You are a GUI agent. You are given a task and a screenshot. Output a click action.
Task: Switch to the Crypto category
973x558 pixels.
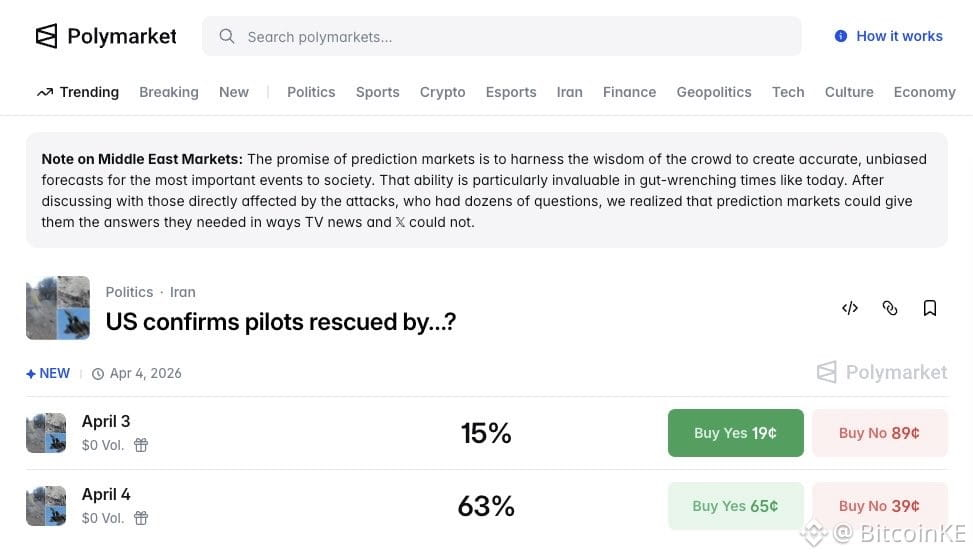pos(442,92)
